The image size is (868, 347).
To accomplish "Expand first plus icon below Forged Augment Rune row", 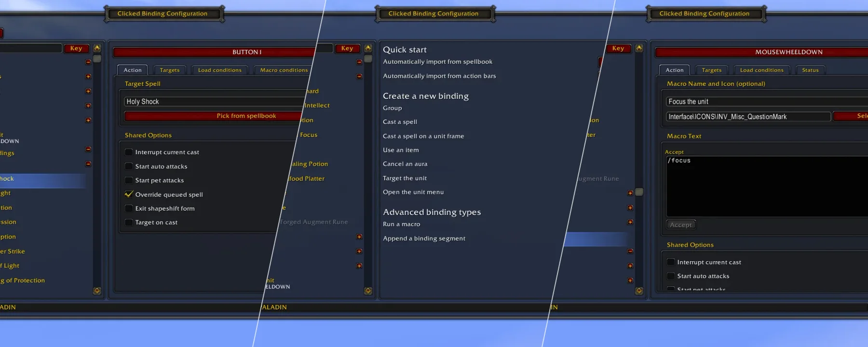I will 359,237.
